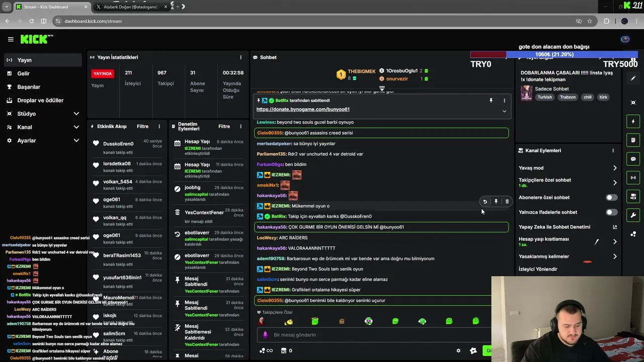Viewport: 644px width, 362px height.
Task: Collapse the pinned message chevron
Action: pyautogui.click(x=504, y=111)
